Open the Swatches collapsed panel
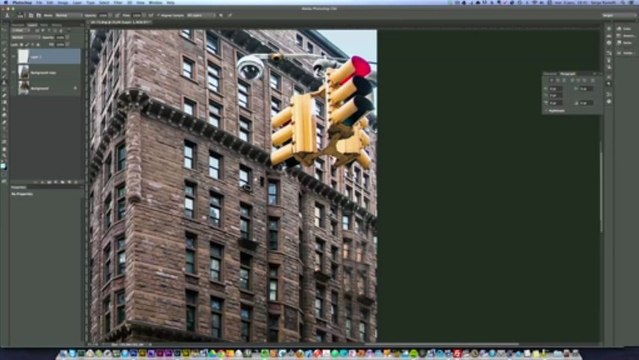 point(626,36)
